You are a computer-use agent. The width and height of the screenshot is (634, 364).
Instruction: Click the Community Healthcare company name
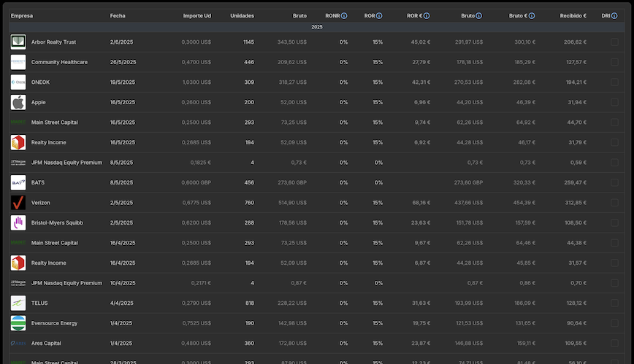[x=59, y=62]
